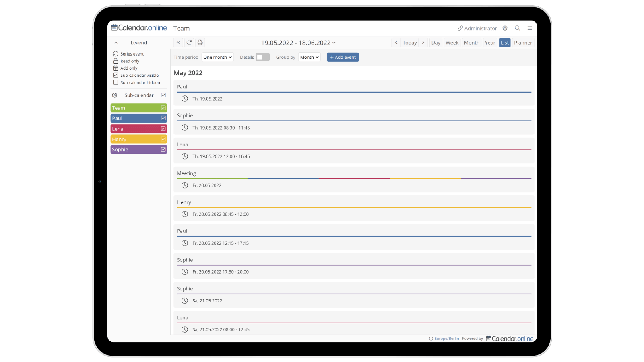
Task: Click clock icon for Lena 12:00 - 16:45 event
Action: 185,156
